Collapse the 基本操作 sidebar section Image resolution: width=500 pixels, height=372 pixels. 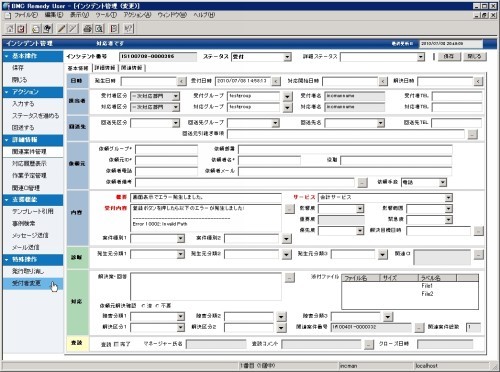(7, 56)
